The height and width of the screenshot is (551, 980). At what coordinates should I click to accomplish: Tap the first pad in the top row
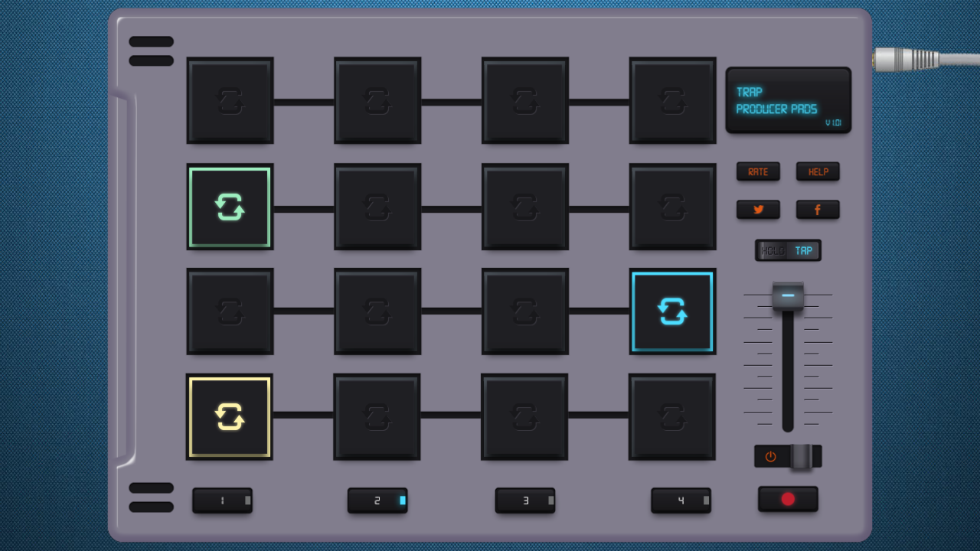(x=230, y=100)
